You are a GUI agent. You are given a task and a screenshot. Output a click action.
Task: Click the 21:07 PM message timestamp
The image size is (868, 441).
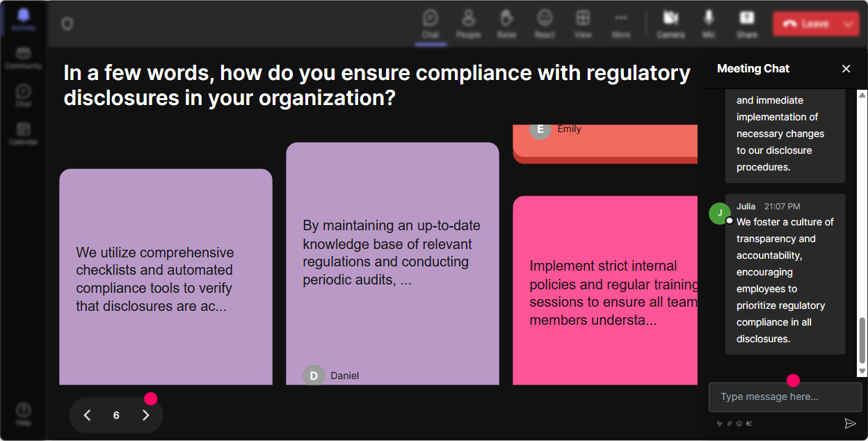click(782, 207)
